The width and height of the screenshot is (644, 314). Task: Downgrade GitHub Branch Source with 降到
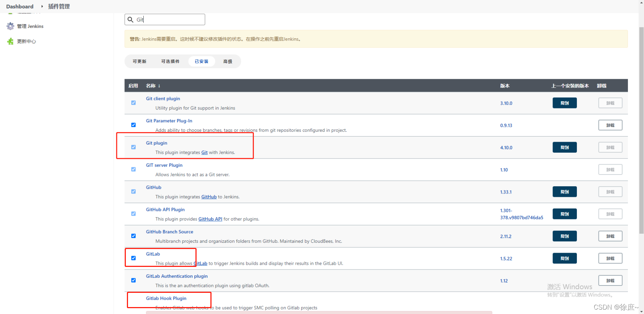pyautogui.click(x=565, y=236)
